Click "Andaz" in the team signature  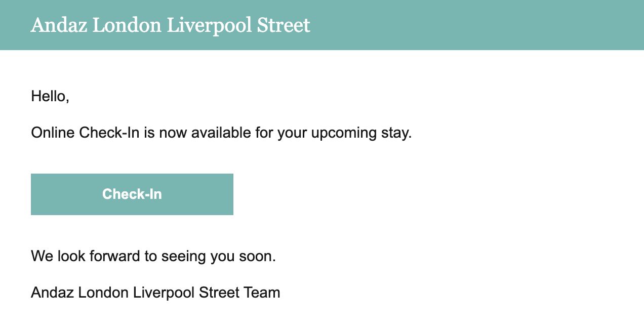(53, 293)
